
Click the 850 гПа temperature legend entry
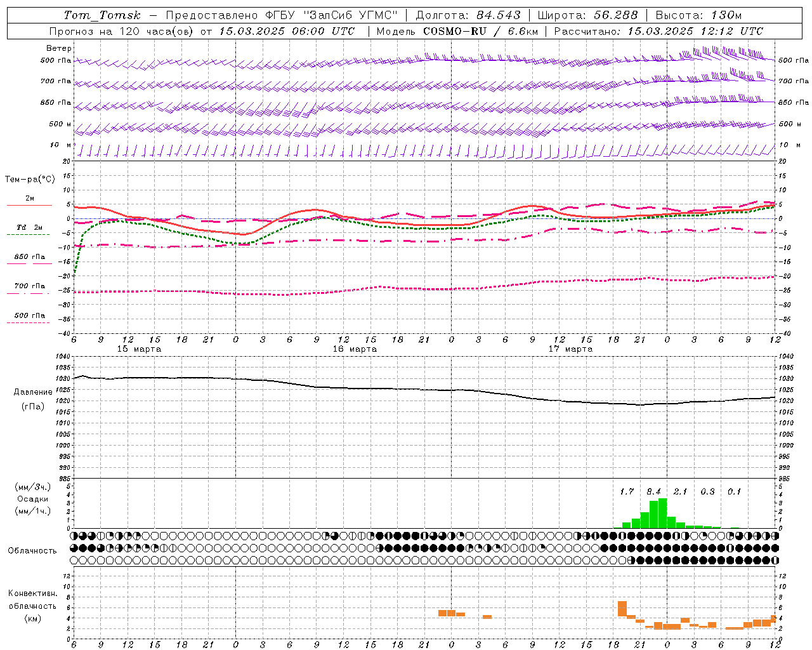click(29, 257)
